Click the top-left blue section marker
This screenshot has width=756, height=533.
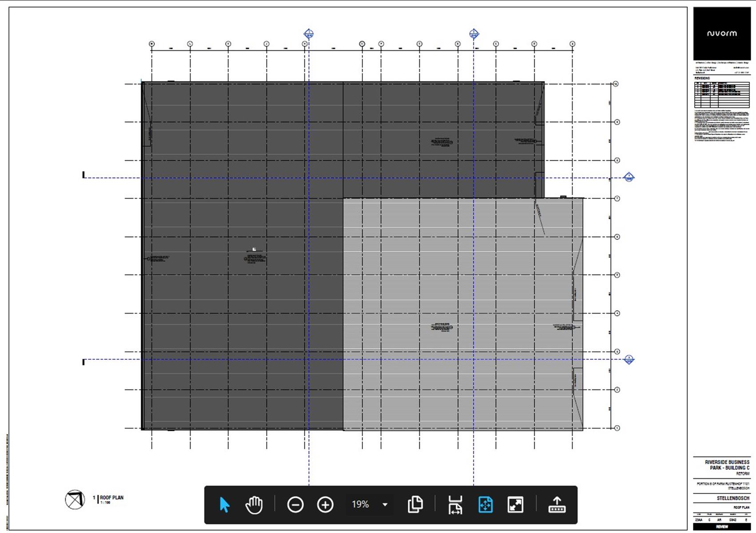tap(309, 34)
